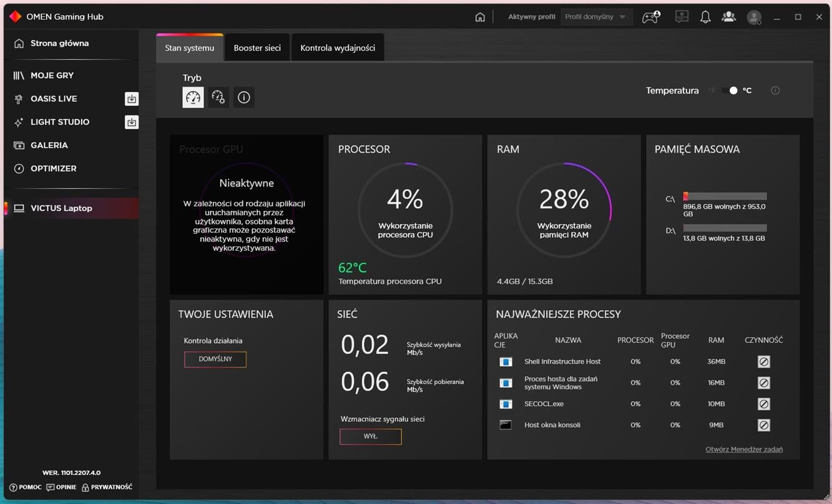
Task: Download OASIS LIVE via its install icon
Action: click(132, 99)
